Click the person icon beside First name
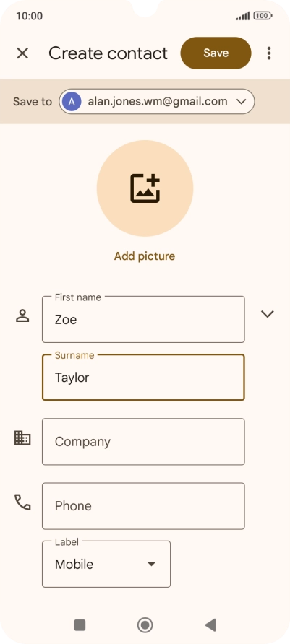 coord(22,316)
